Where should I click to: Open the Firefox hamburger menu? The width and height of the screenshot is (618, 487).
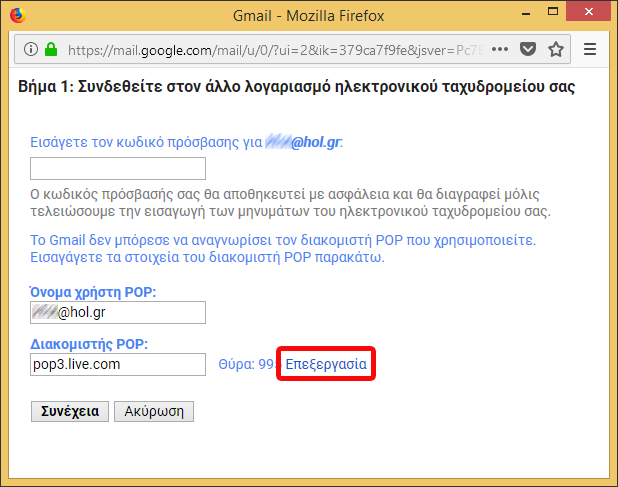point(590,49)
